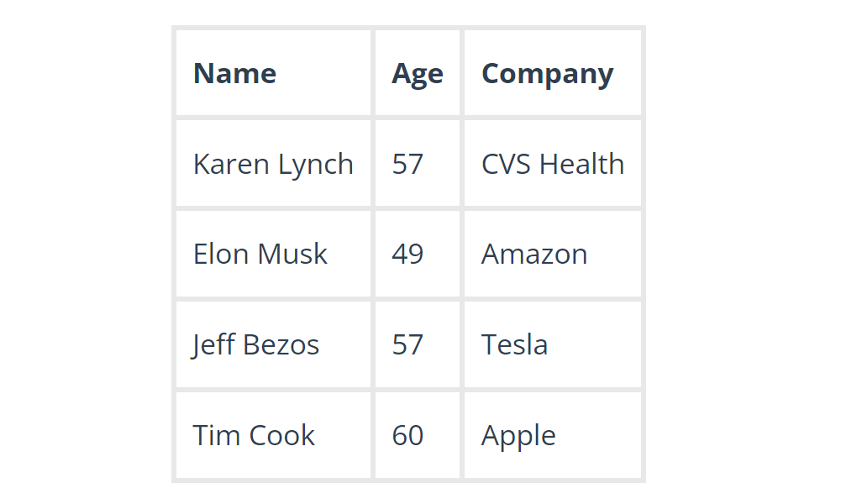The height and width of the screenshot is (504, 841).
Task: Select the age 49 cell
Action: [407, 255]
